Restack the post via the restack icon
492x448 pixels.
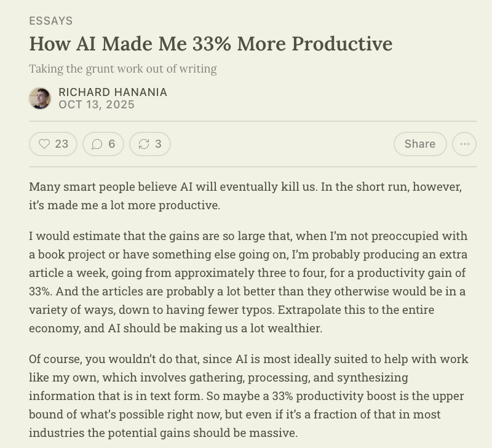tap(144, 143)
